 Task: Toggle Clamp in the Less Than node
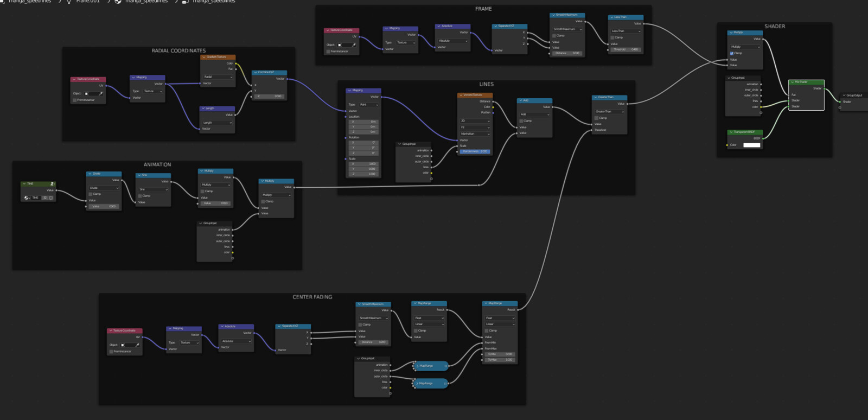(x=612, y=37)
